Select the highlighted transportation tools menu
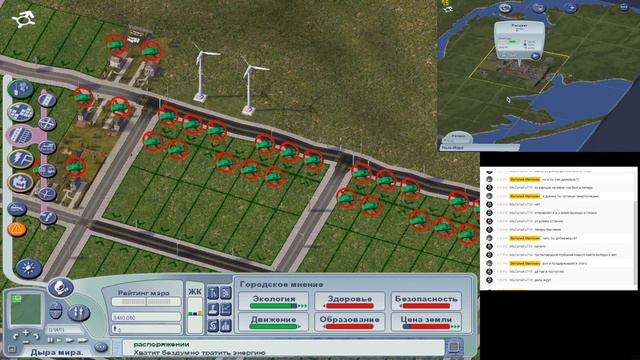This screenshot has height=360, width=640. 20,135
